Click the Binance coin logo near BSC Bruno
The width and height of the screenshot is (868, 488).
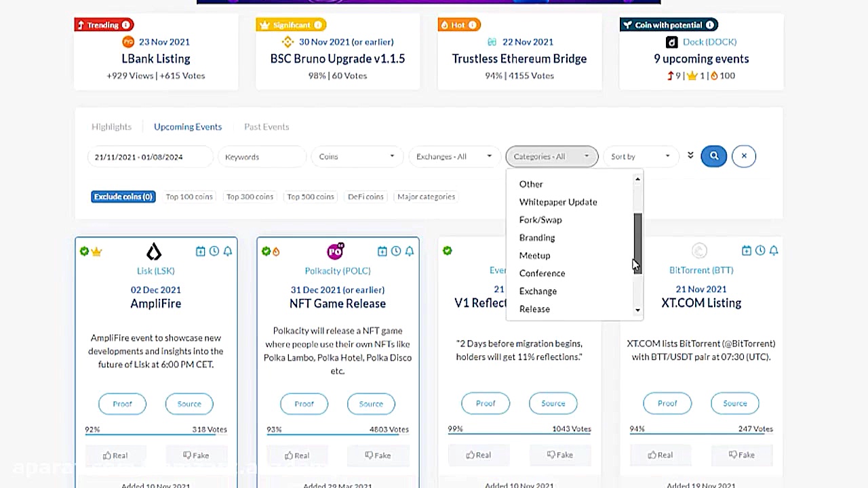[290, 42]
